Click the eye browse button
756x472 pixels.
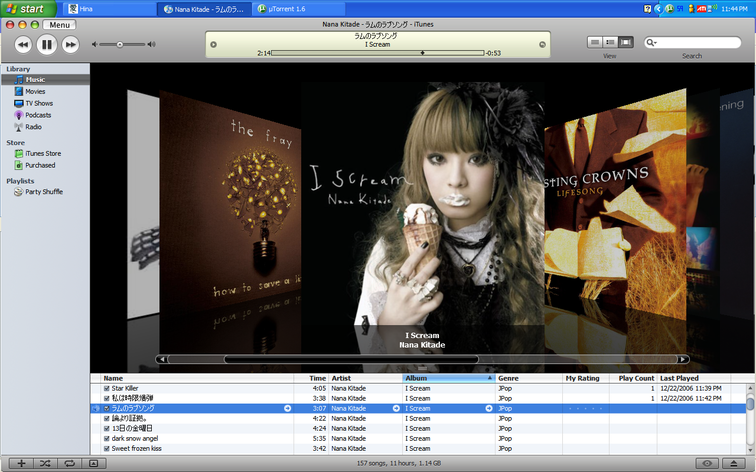click(x=707, y=463)
